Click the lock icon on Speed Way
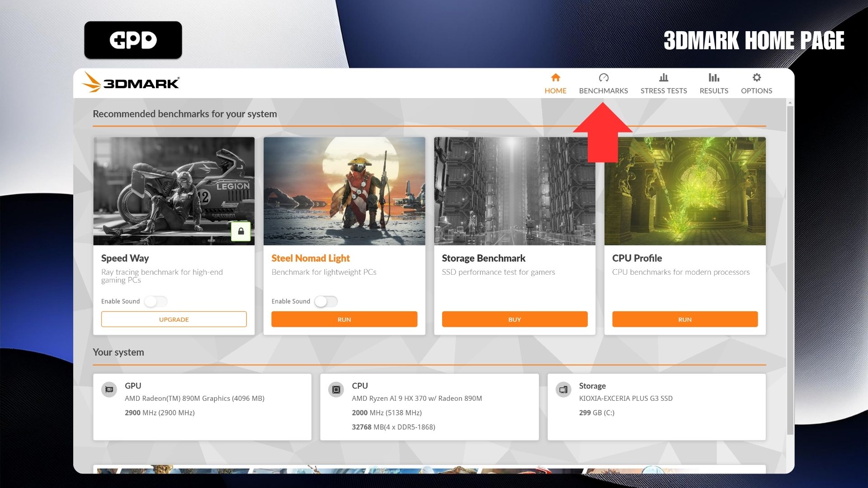 241,231
